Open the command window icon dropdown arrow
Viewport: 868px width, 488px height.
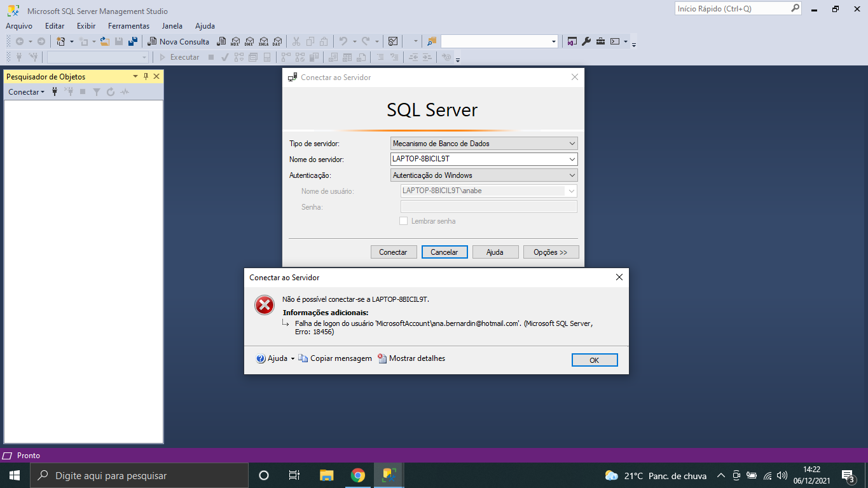tap(626, 41)
